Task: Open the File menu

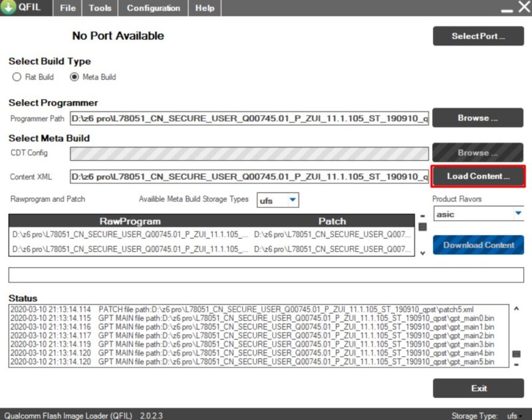Action: (x=68, y=8)
